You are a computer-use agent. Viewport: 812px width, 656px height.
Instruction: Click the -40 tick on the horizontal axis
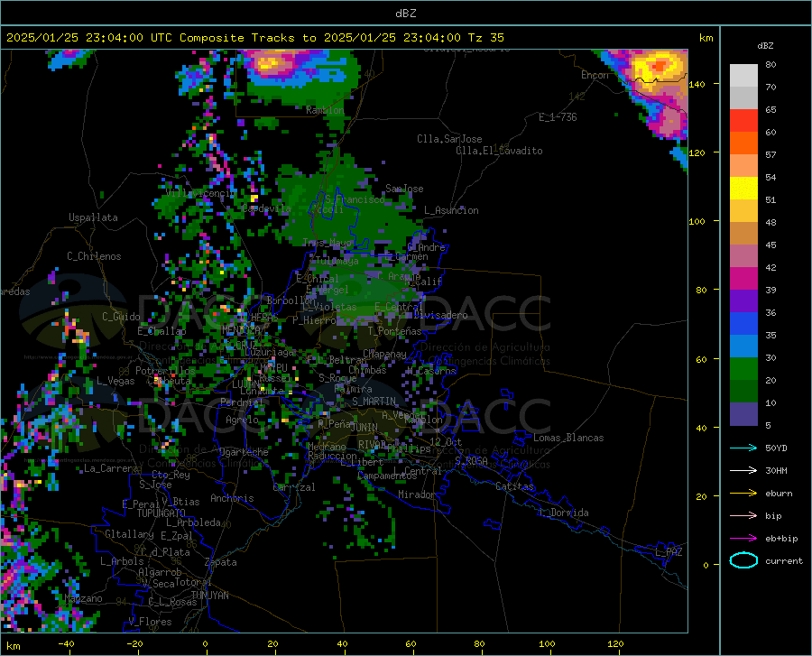point(66,644)
